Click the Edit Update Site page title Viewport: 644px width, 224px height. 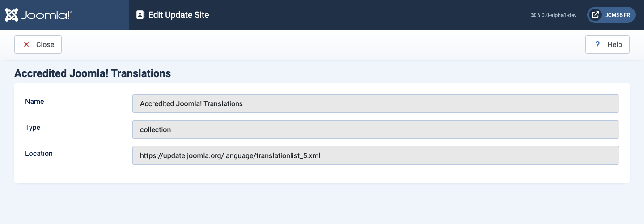click(179, 15)
